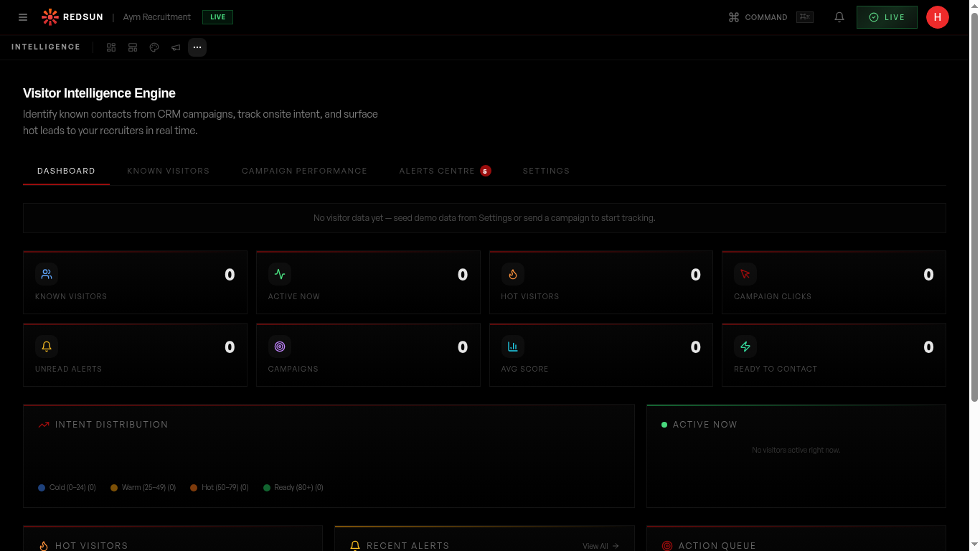Click the Ready To Contact lightning icon
980x551 pixels.
745,347
